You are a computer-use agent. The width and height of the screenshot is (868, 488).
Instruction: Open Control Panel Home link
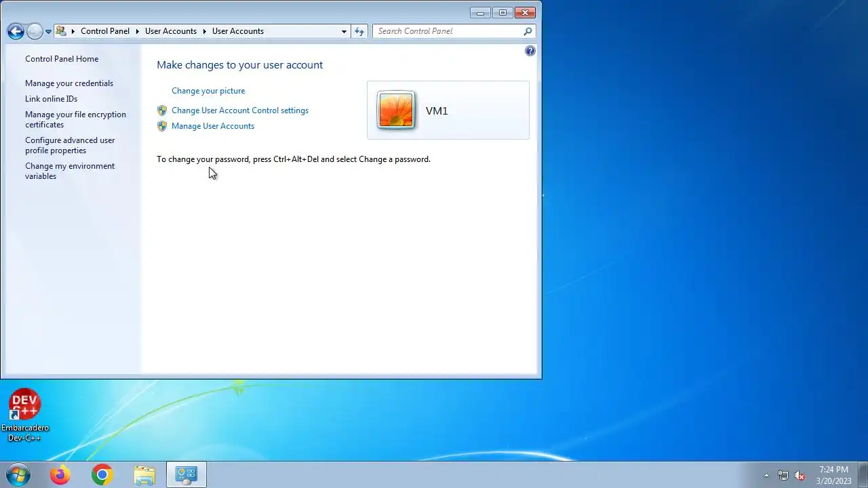click(62, 59)
